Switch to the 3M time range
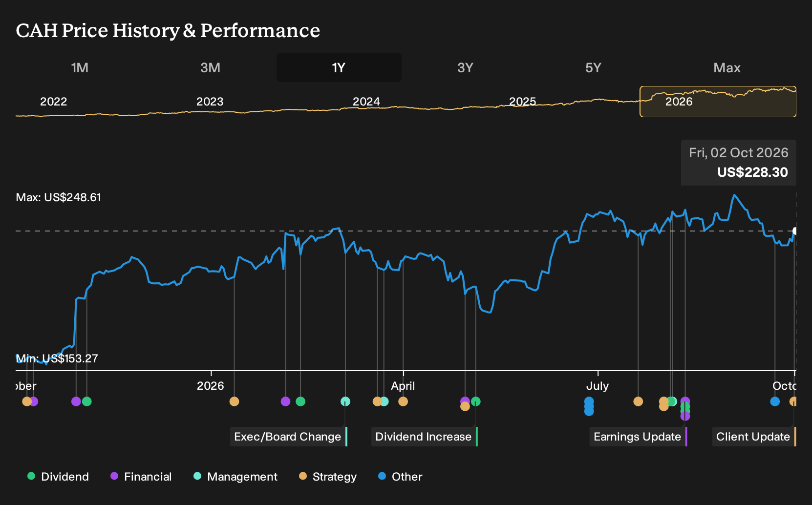Viewport: 812px width, 505px height. click(x=210, y=67)
